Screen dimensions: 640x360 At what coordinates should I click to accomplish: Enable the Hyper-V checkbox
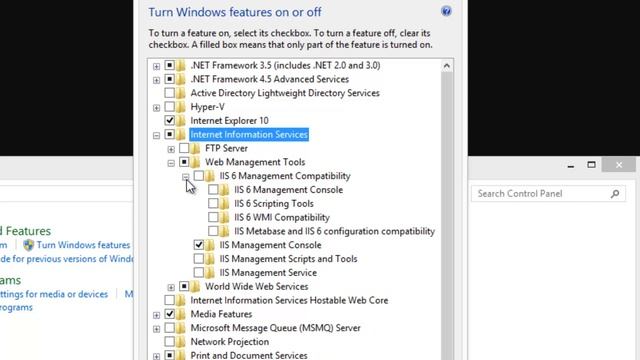click(x=169, y=107)
